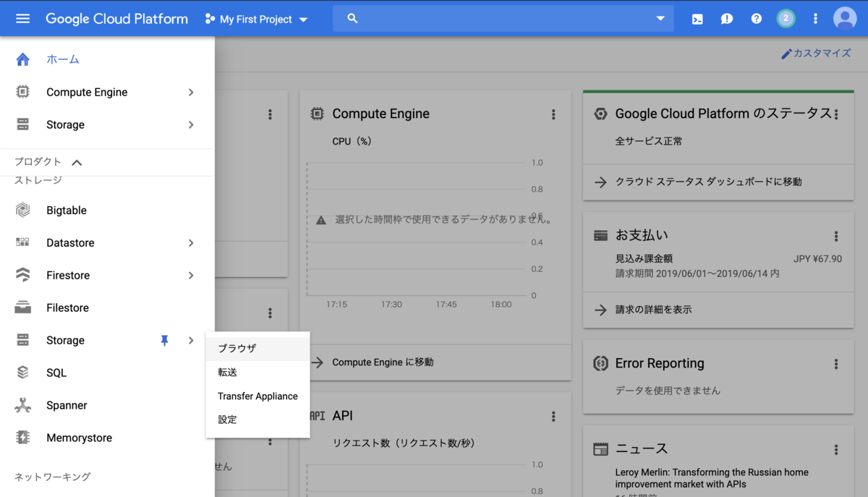Open the お支払い card's three-dot menu

click(x=836, y=236)
